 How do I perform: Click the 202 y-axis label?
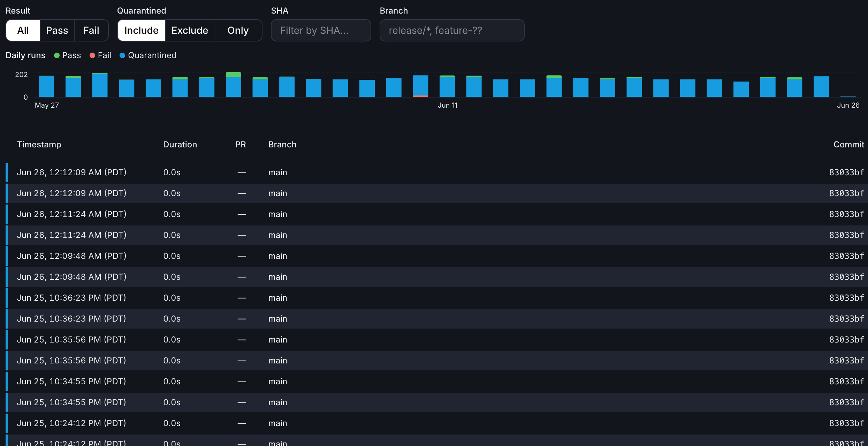(21, 75)
